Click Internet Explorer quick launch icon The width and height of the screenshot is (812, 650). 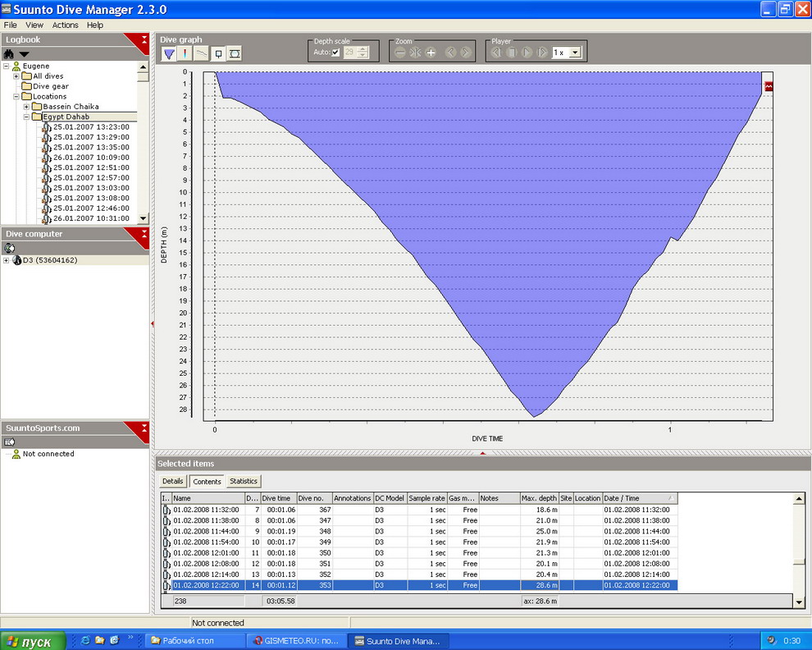click(85, 641)
